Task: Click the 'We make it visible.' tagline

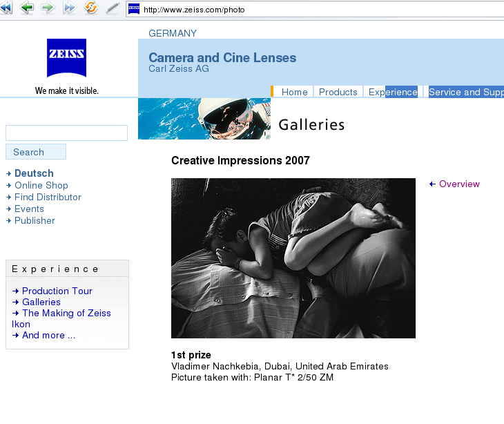Action: [67, 90]
